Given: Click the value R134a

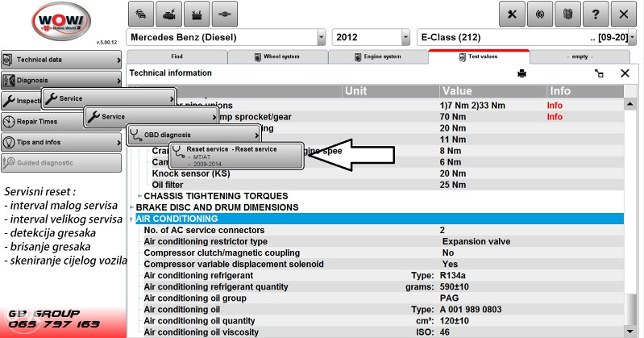Looking at the screenshot, I should pos(453,276).
